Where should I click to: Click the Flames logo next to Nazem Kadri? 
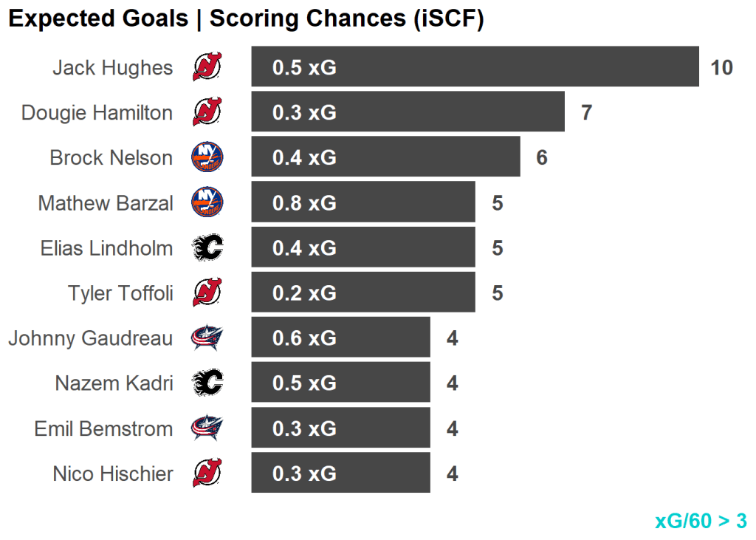pos(207,383)
